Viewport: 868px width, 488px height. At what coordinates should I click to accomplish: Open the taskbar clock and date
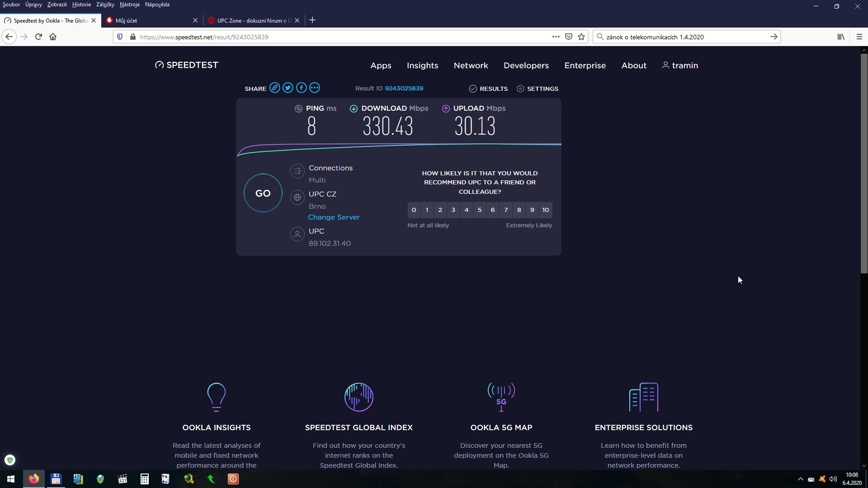click(x=852, y=479)
